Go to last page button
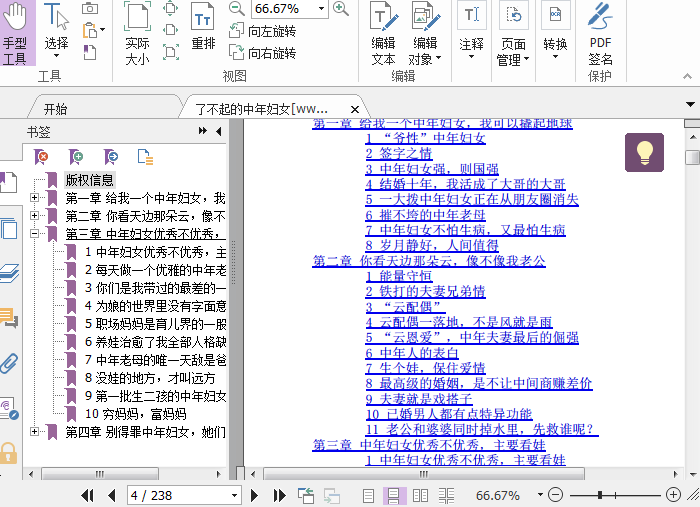 [279, 495]
